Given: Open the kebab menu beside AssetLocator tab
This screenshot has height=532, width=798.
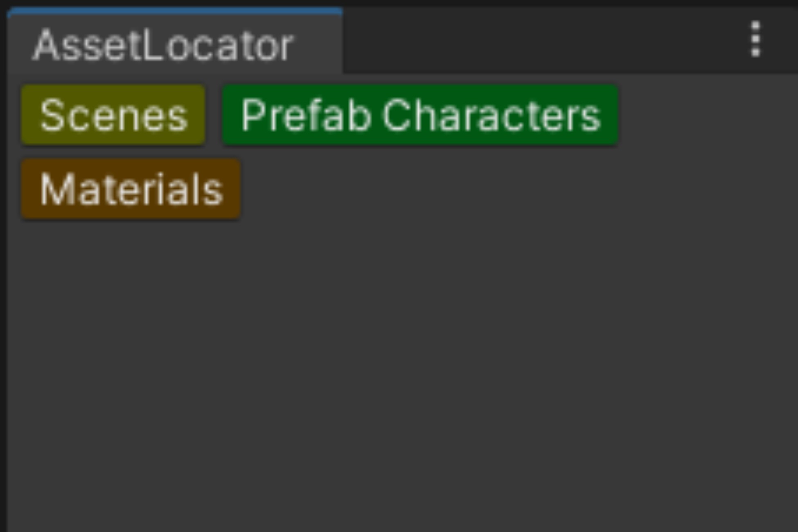Looking at the screenshot, I should click(x=755, y=39).
